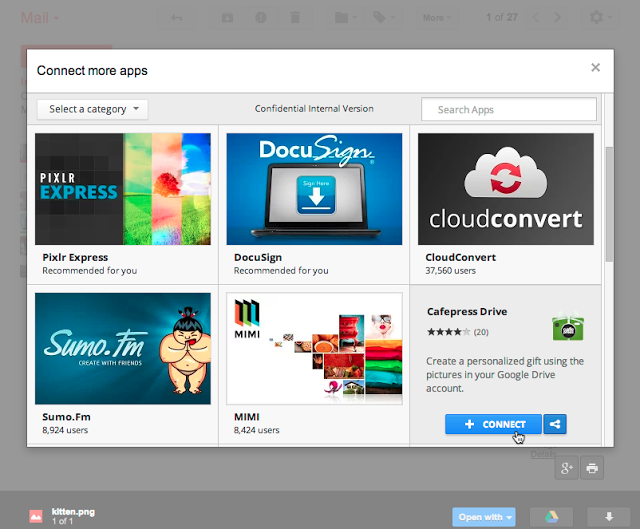This screenshot has width=640, height=529.
Task: Click the download arrow icon
Action: coord(609,517)
